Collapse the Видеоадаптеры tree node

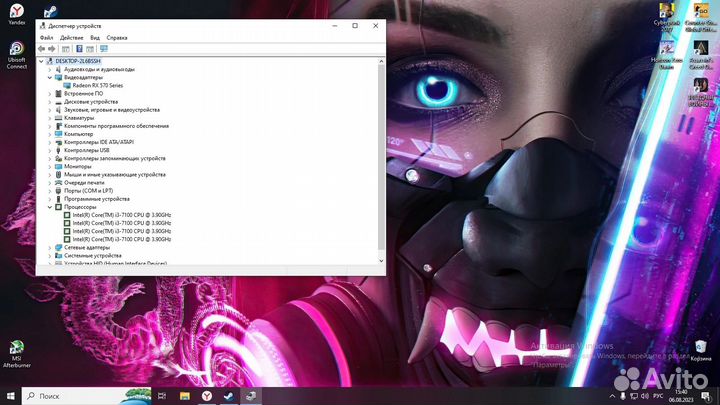point(49,77)
